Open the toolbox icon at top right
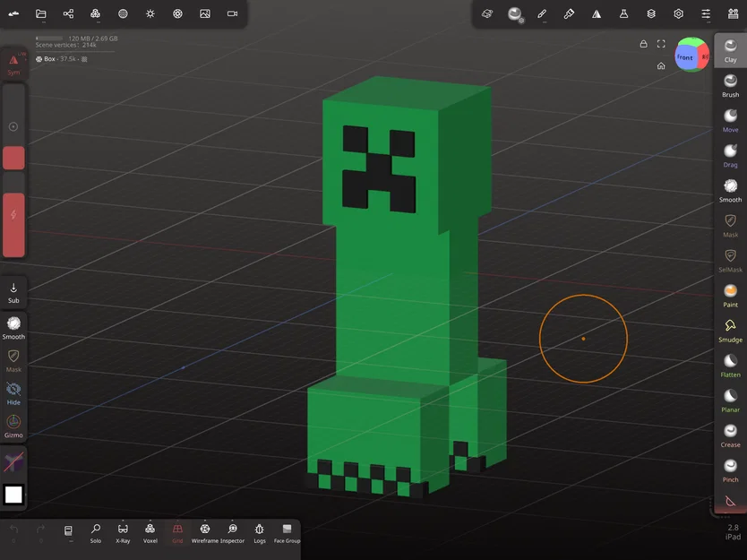Image resolution: width=747 pixels, height=560 pixels. (734, 13)
